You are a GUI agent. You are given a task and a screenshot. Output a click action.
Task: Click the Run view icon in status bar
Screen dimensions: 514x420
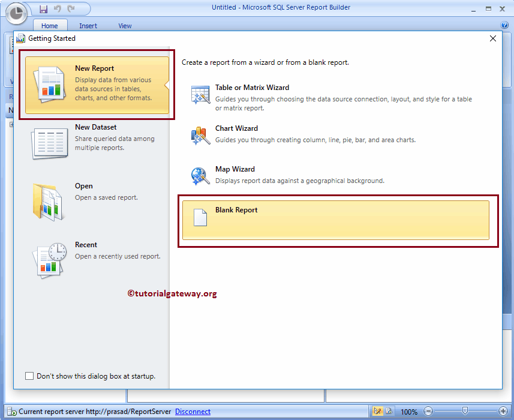click(390, 411)
